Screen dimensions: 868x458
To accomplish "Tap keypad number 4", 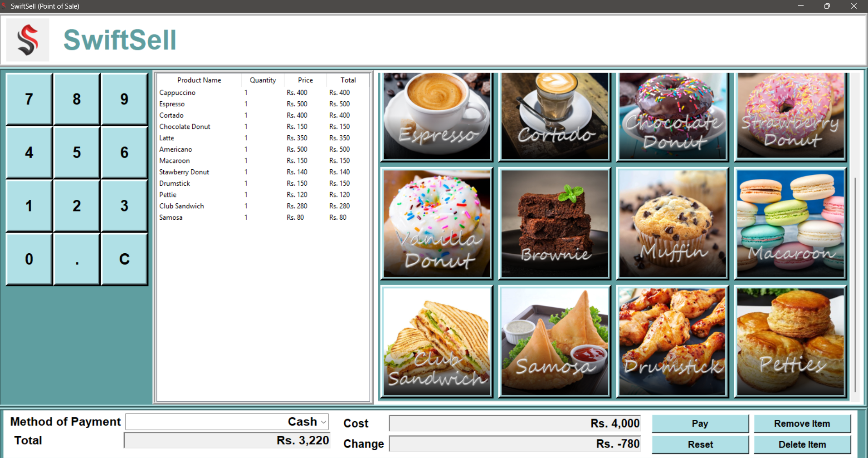I will click(x=29, y=153).
